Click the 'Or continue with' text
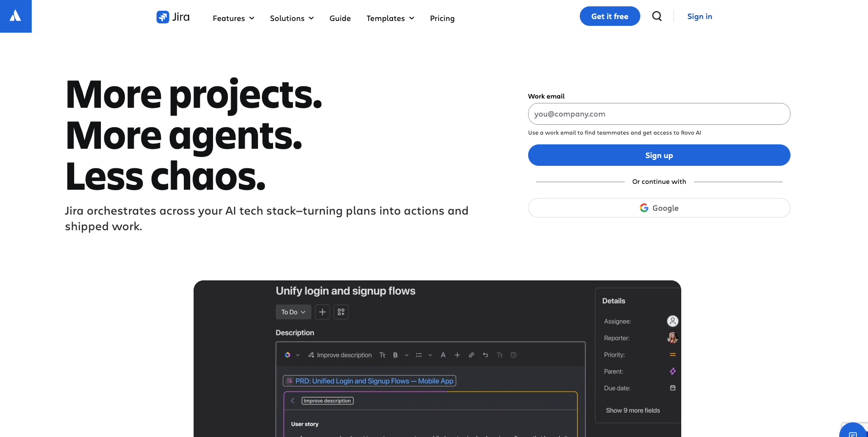The image size is (868, 437). (659, 181)
